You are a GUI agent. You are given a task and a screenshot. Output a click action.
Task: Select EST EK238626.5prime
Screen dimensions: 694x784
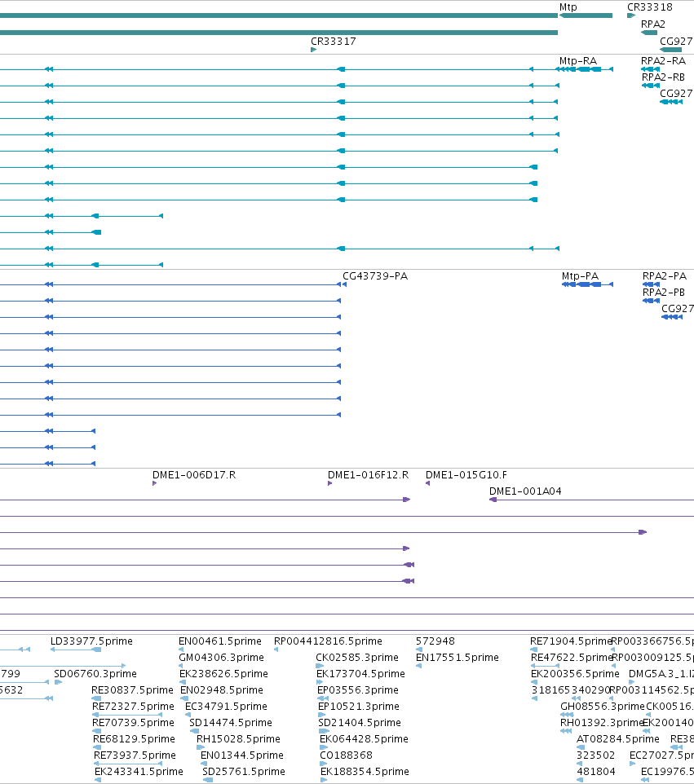click(223, 673)
